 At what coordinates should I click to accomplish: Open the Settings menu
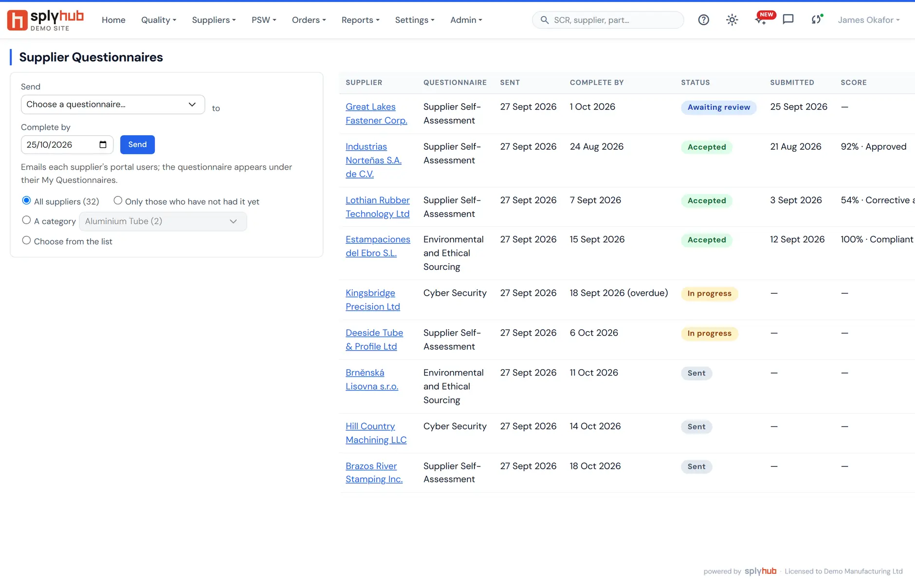[415, 20]
